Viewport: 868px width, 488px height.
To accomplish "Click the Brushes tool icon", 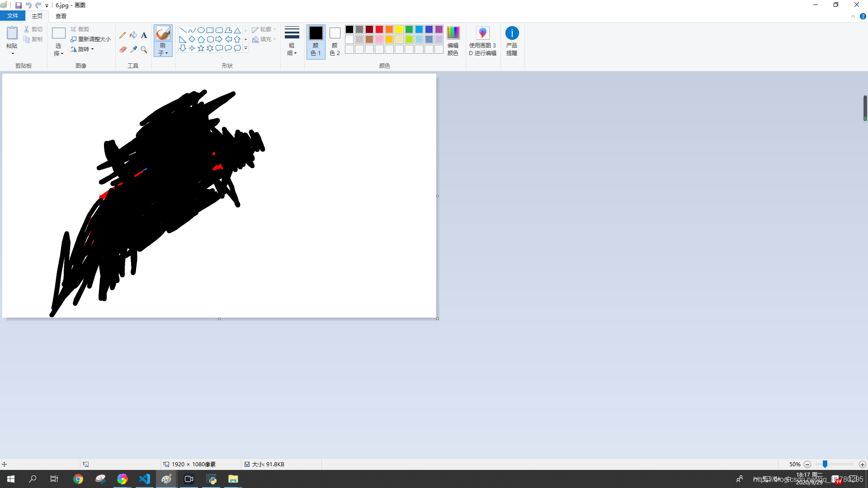I will [x=163, y=33].
